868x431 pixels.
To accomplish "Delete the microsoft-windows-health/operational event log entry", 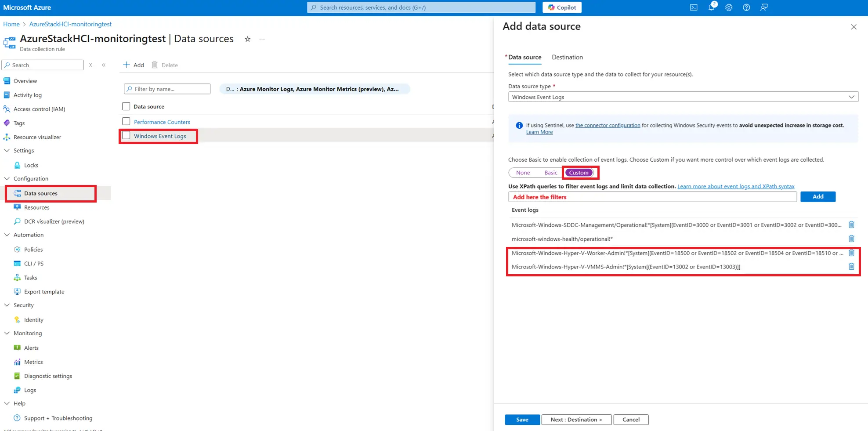I will point(851,239).
